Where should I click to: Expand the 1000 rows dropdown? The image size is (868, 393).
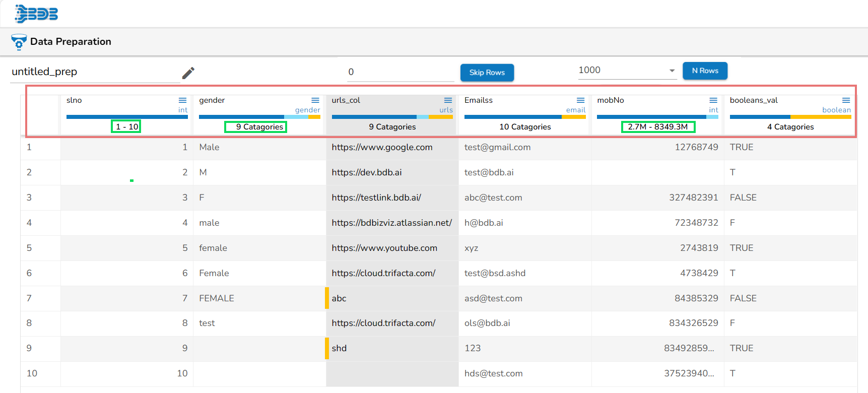[x=672, y=71]
